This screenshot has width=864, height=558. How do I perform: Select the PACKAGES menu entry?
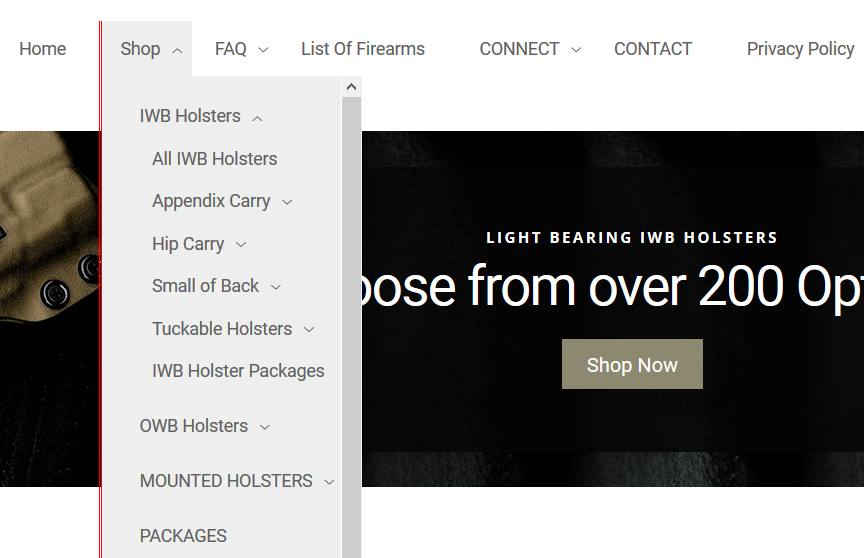coord(183,536)
